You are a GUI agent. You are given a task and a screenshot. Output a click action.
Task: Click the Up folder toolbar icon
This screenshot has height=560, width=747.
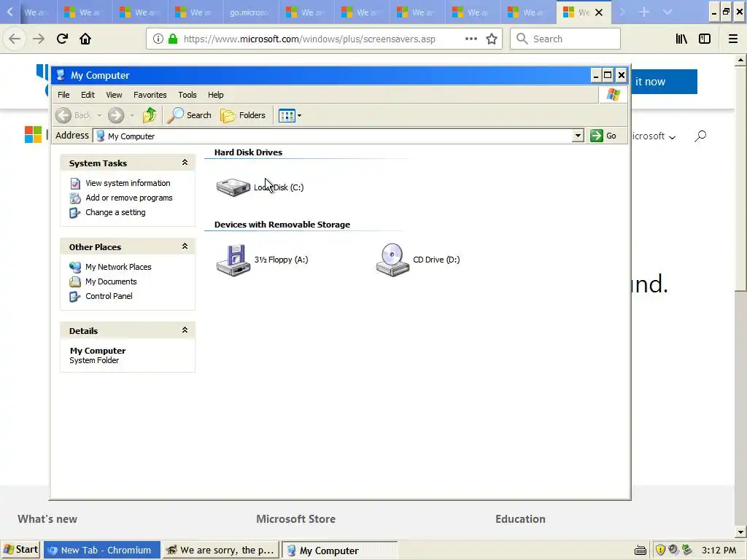[x=149, y=115]
